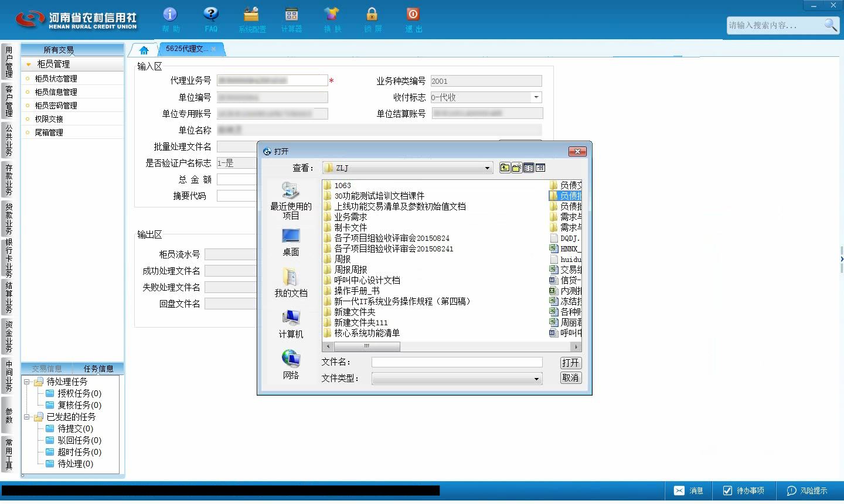Open 用户管理 vertical side tab
Viewport: 844px width, 504px height.
click(8, 62)
